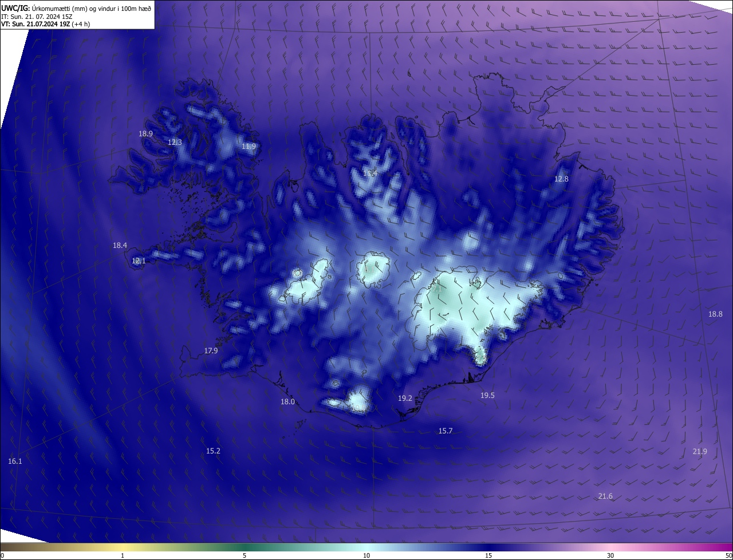Click the 12.1 value label
This screenshot has width=733, height=560.
click(x=139, y=261)
